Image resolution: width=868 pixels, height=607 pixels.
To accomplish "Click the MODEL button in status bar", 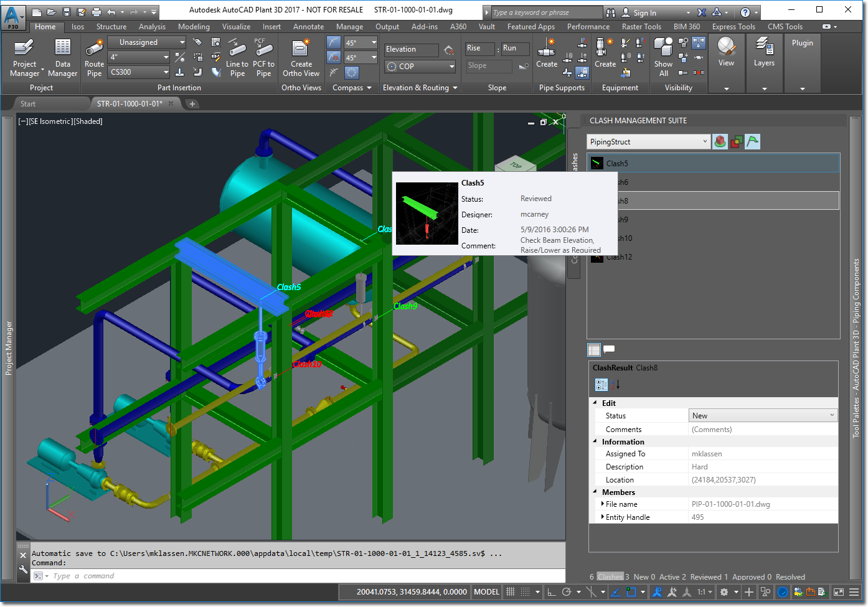I will coord(486,592).
